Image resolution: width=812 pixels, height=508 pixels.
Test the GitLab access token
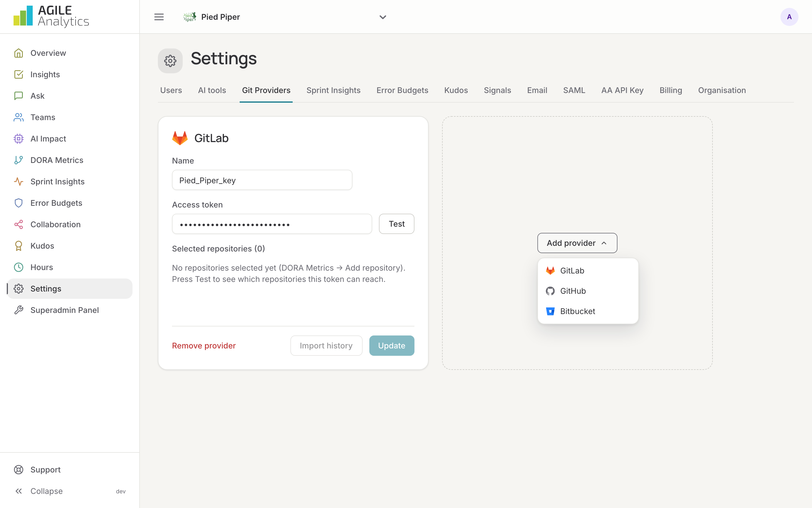396,224
